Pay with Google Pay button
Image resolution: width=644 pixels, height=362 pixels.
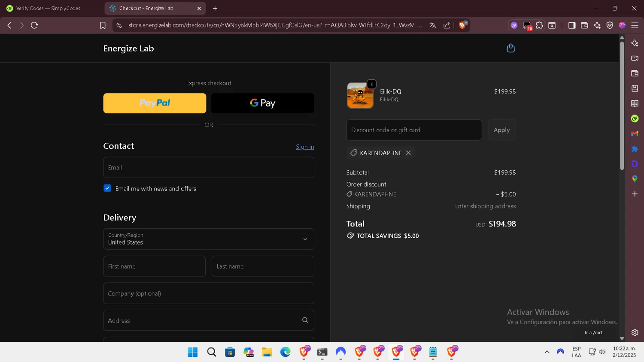point(263,103)
